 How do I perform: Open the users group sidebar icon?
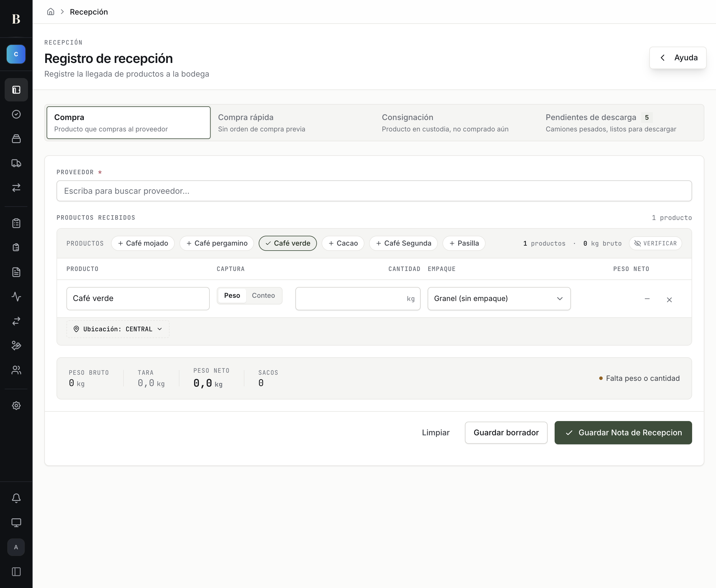point(16,370)
